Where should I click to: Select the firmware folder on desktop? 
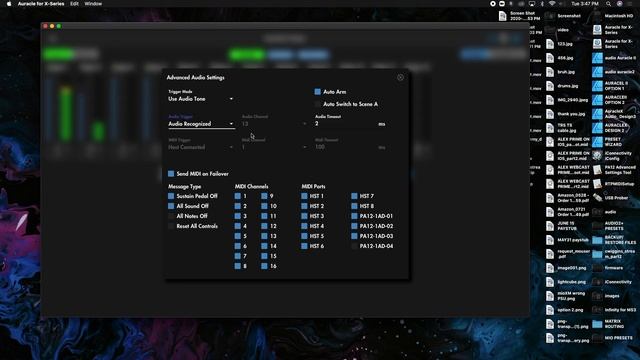[597, 268]
